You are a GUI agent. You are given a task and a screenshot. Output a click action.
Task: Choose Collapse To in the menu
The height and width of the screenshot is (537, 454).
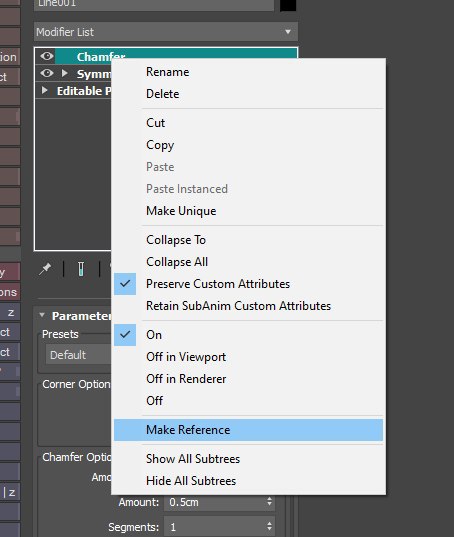(248, 240)
